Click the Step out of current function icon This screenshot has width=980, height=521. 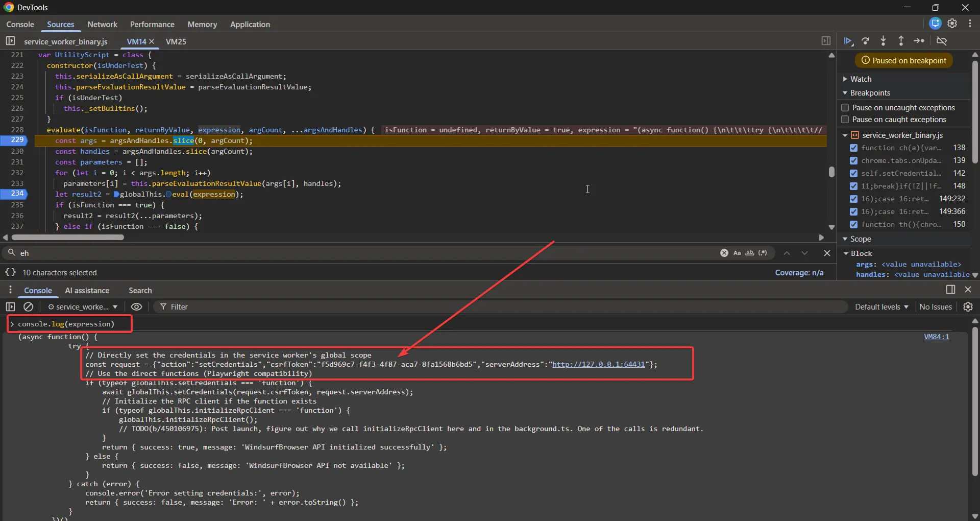(x=901, y=41)
